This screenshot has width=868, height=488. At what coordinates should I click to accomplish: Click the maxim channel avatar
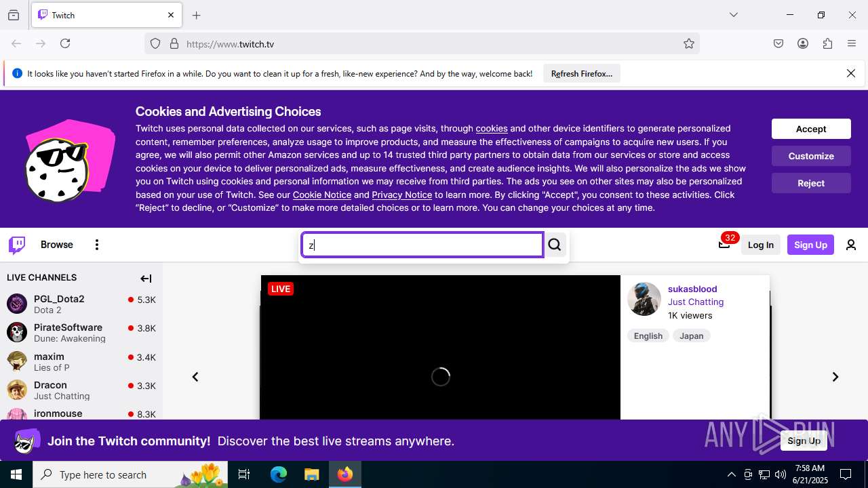[x=17, y=361]
